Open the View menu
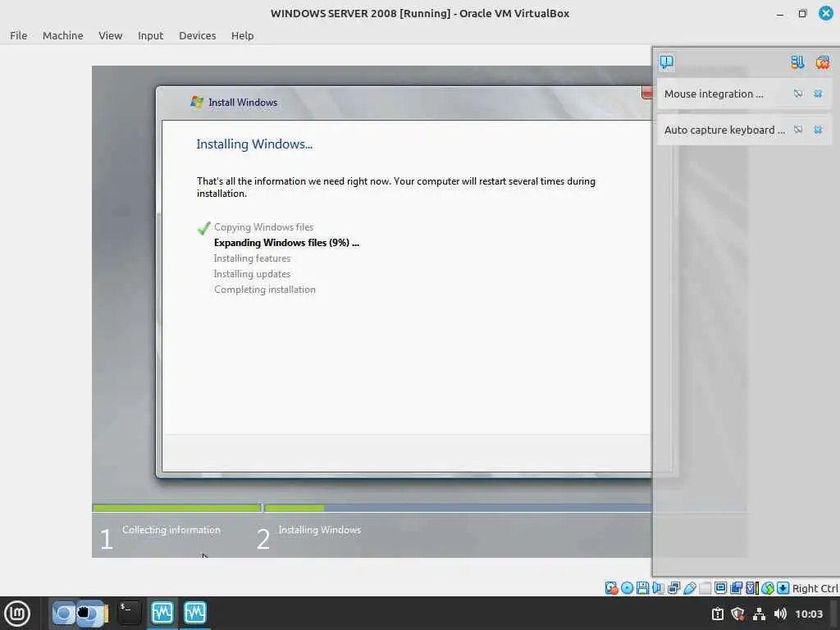Viewport: 840px width, 630px height. 111,35
